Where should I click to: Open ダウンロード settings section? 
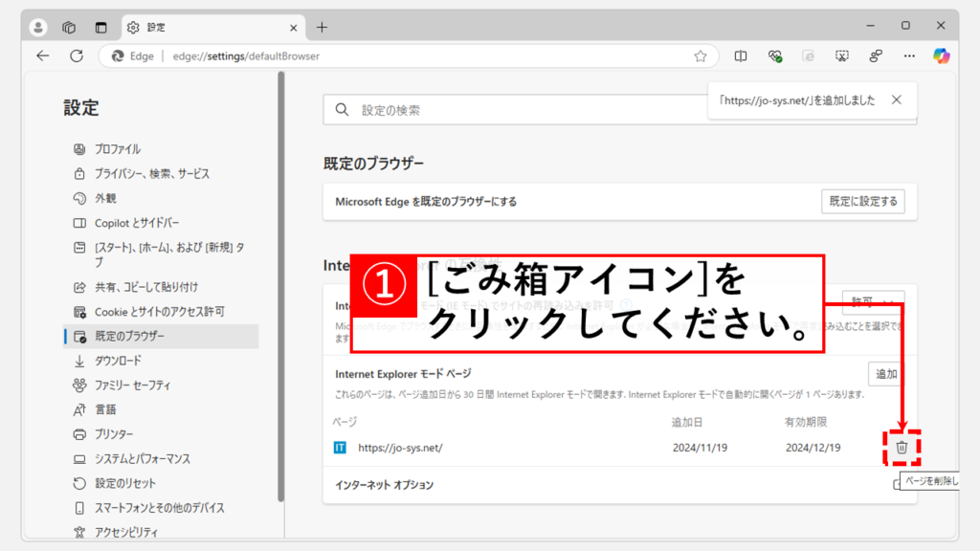point(117,361)
